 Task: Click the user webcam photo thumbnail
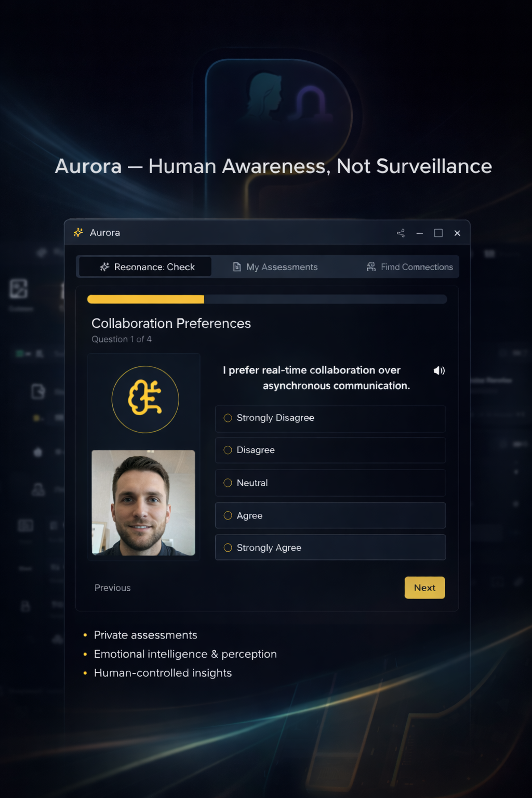[143, 502]
